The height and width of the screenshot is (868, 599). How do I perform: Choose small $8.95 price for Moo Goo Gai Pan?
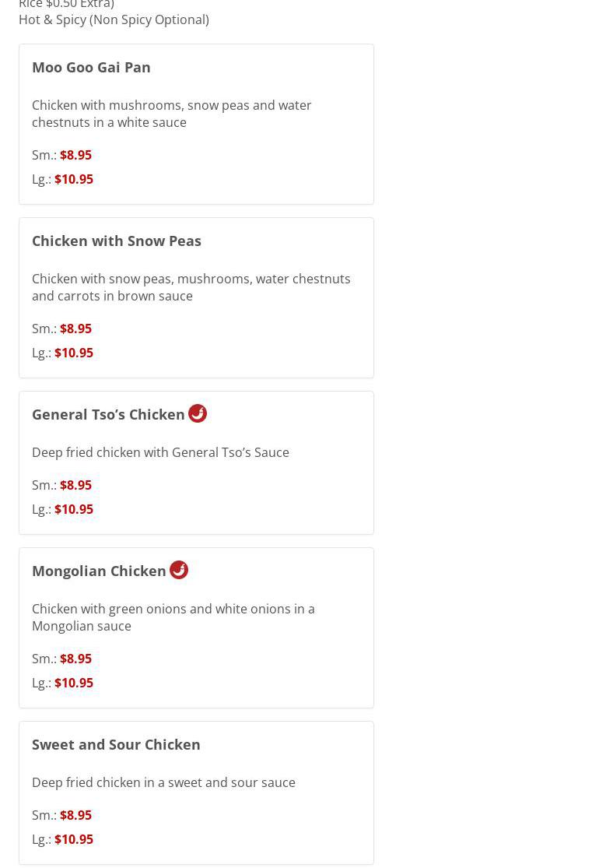(x=75, y=155)
